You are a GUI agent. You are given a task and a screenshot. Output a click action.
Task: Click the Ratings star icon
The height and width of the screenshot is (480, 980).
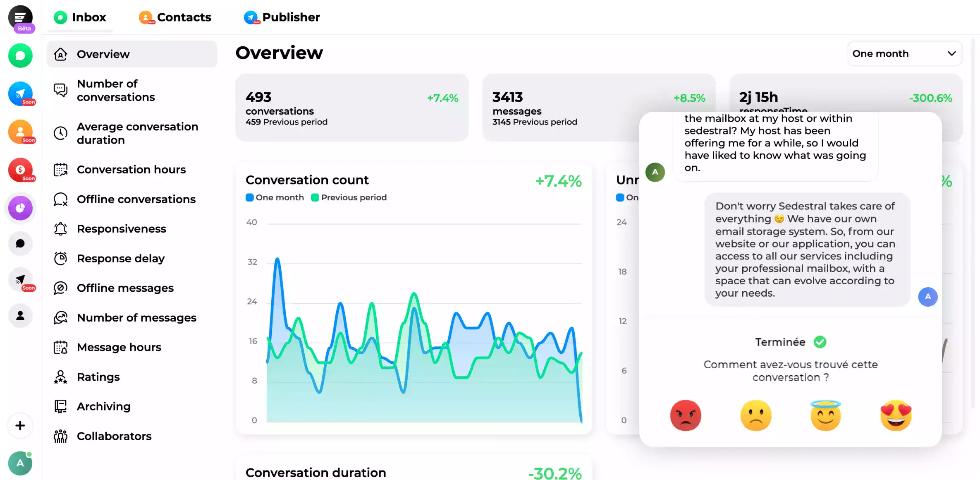[x=61, y=377]
